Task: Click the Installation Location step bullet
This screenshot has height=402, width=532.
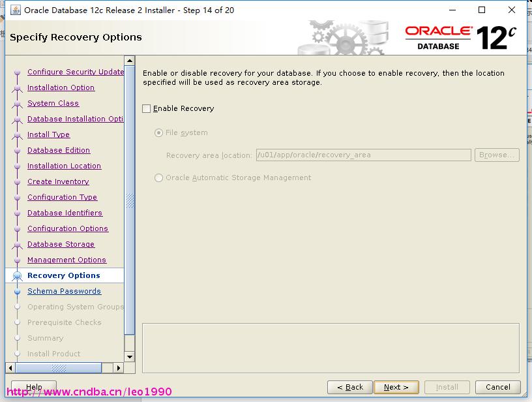Action: [18, 166]
